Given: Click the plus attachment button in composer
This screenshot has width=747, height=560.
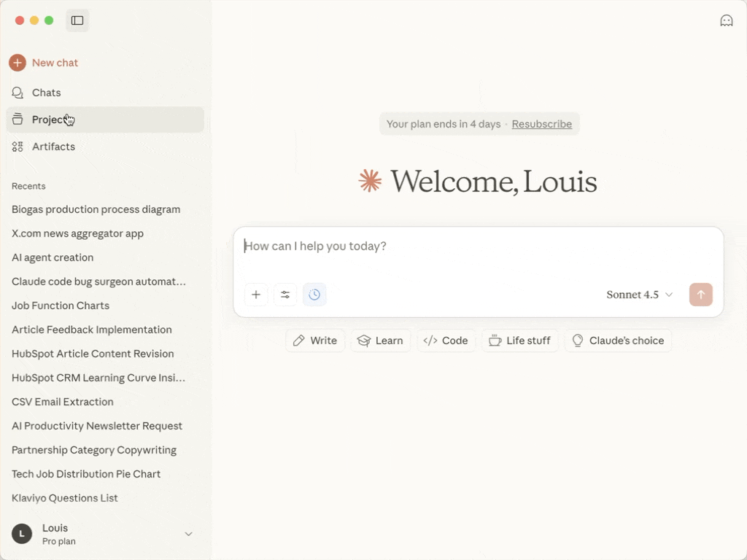Looking at the screenshot, I should [256, 295].
